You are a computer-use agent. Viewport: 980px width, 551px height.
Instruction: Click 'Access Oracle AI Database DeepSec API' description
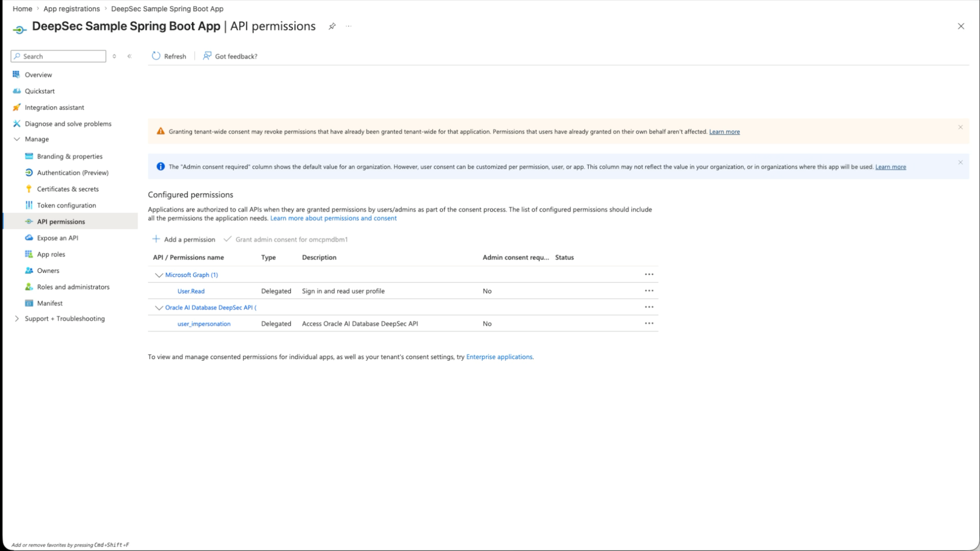click(x=360, y=323)
